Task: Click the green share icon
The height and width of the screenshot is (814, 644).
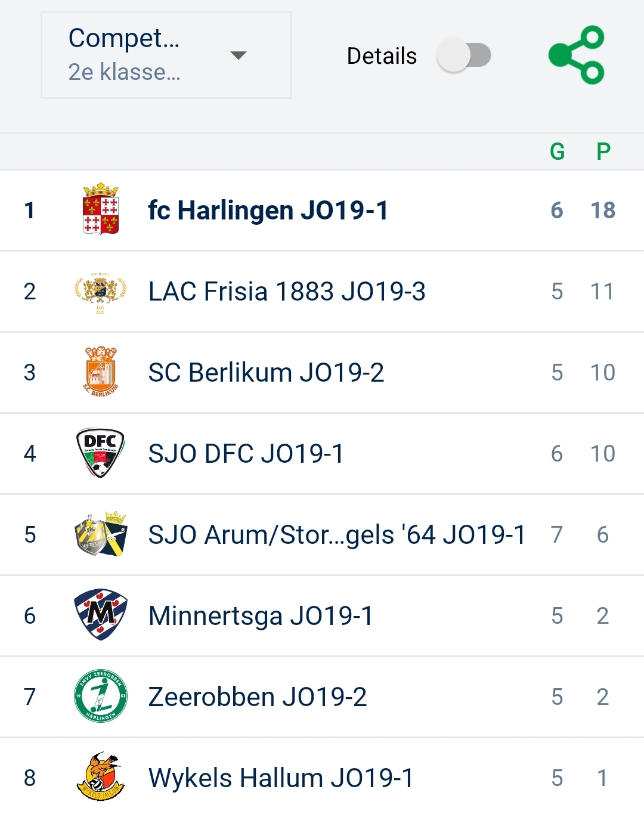Action: [x=577, y=55]
